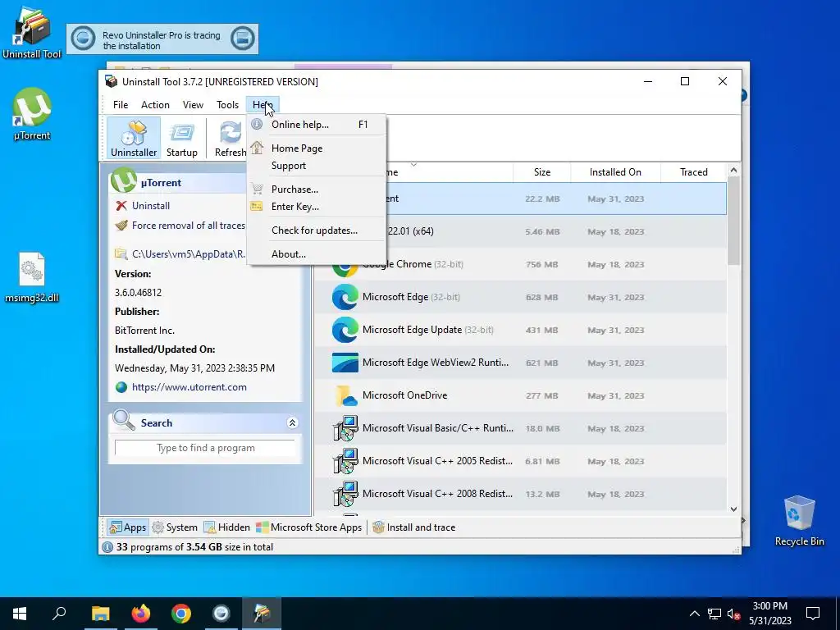Click the info icon in status bar
The width and height of the screenshot is (840, 630).
[x=107, y=547]
